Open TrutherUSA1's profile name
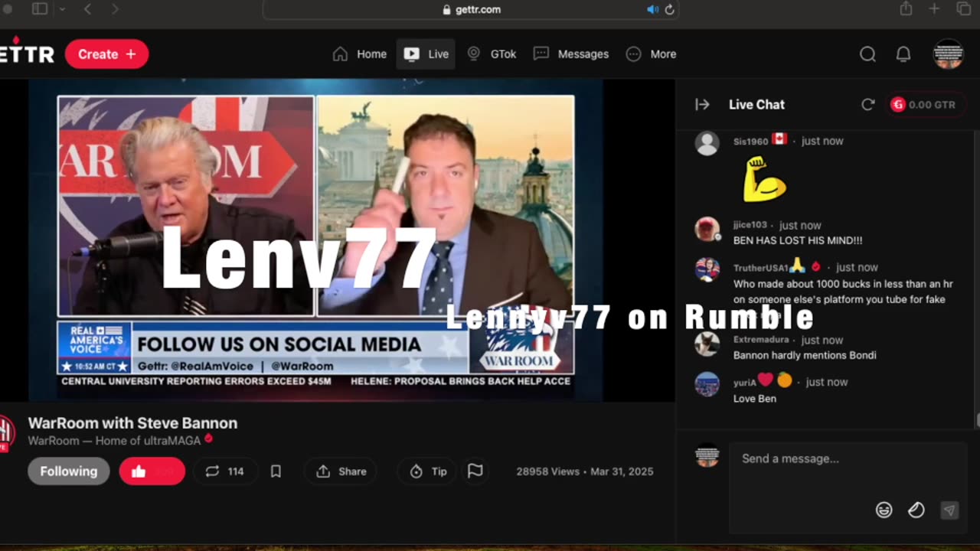This screenshot has height=551, width=980. click(x=761, y=267)
